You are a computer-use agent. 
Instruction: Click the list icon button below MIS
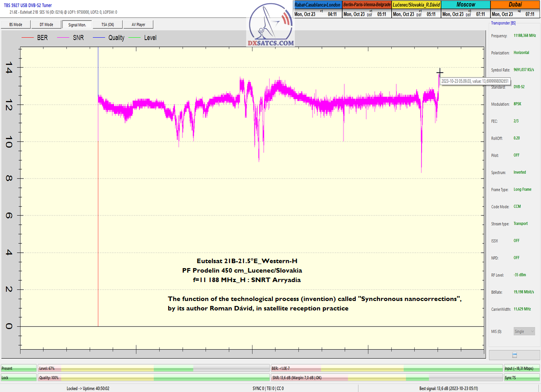point(514,355)
